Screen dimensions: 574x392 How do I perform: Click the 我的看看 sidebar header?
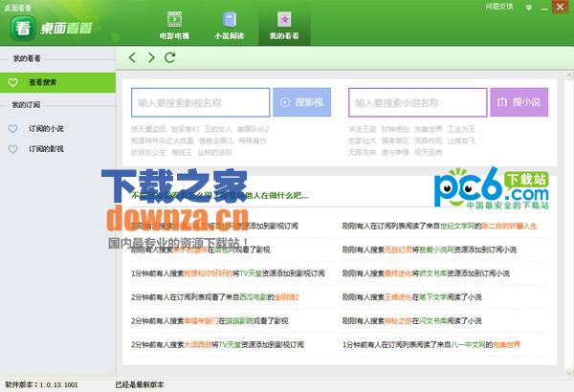pos(27,58)
